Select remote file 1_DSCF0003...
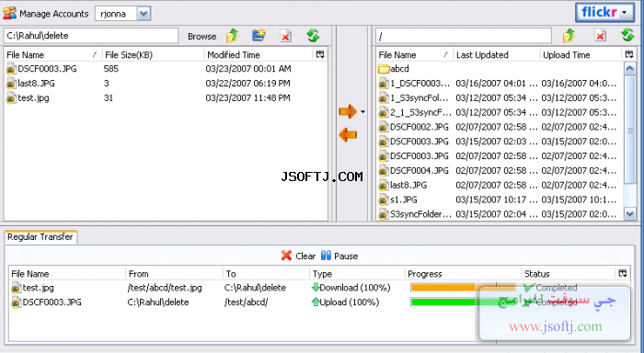Screen dimensions: 644x353 [499, 84]
